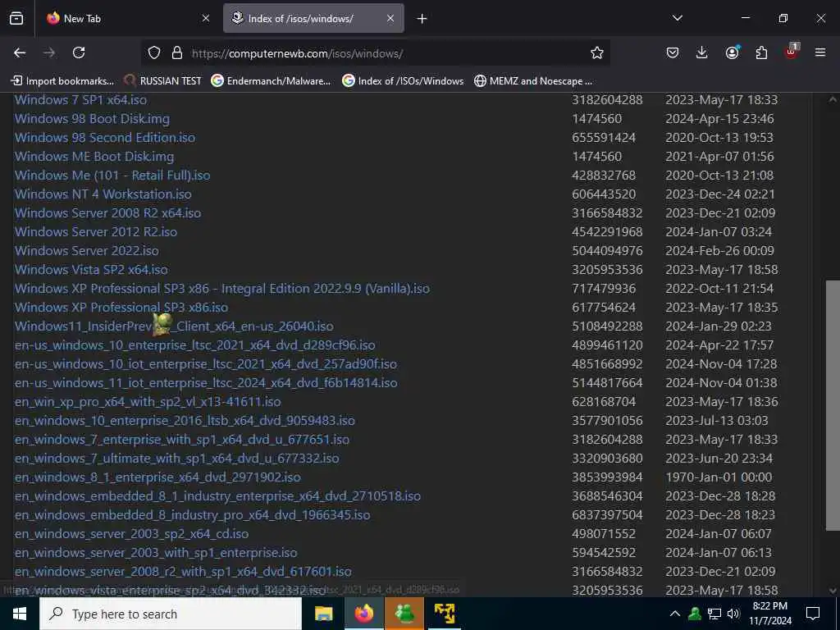
Task: Download Windows NT 4 Workstation.iso
Action: pyautogui.click(x=103, y=194)
